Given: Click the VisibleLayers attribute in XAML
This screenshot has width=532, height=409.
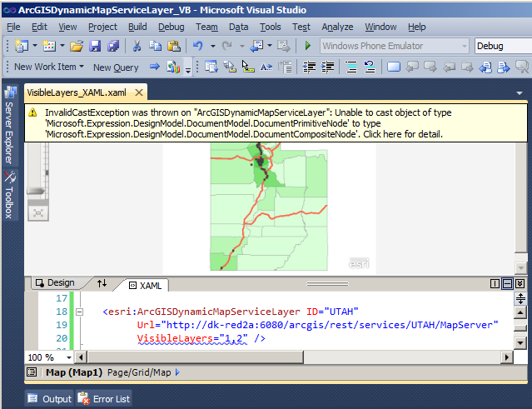Looking at the screenshot, I should (175, 338).
